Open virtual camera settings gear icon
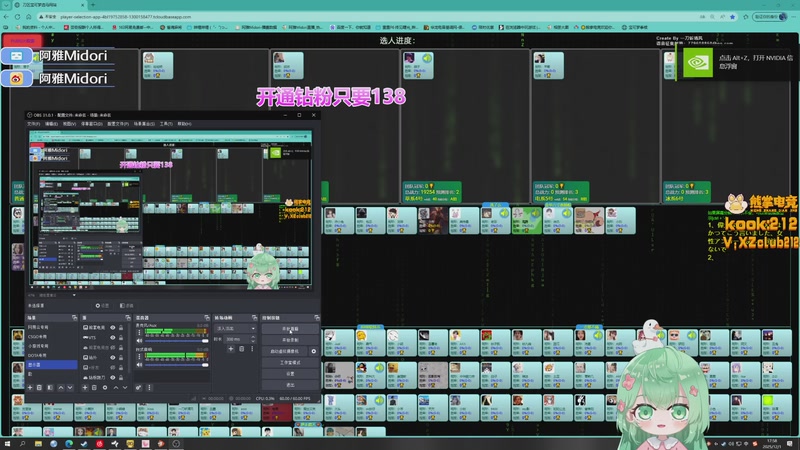Screen dimensions: 800x450 click(314, 351)
